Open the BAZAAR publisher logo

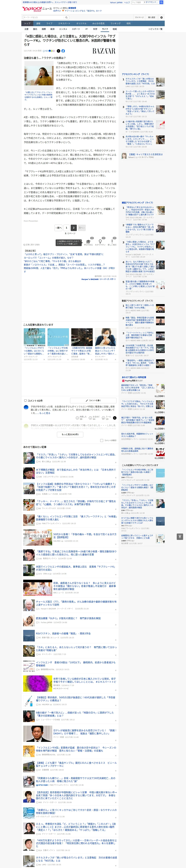pos(104,51)
